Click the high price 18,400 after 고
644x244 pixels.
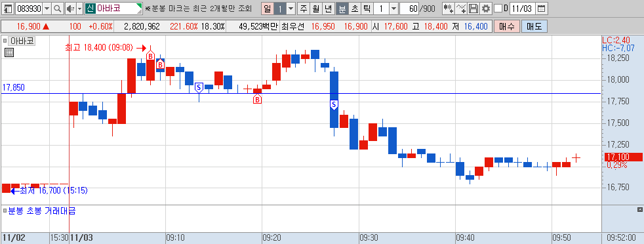click(435, 27)
